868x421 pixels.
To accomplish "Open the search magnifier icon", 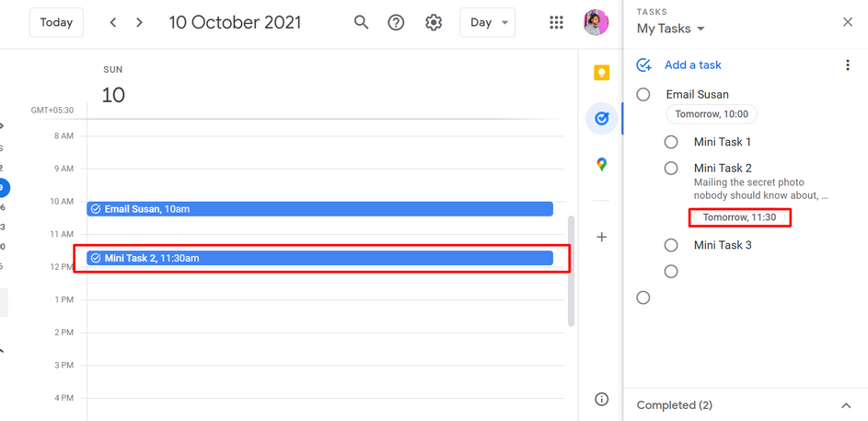I will tap(361, 23).
